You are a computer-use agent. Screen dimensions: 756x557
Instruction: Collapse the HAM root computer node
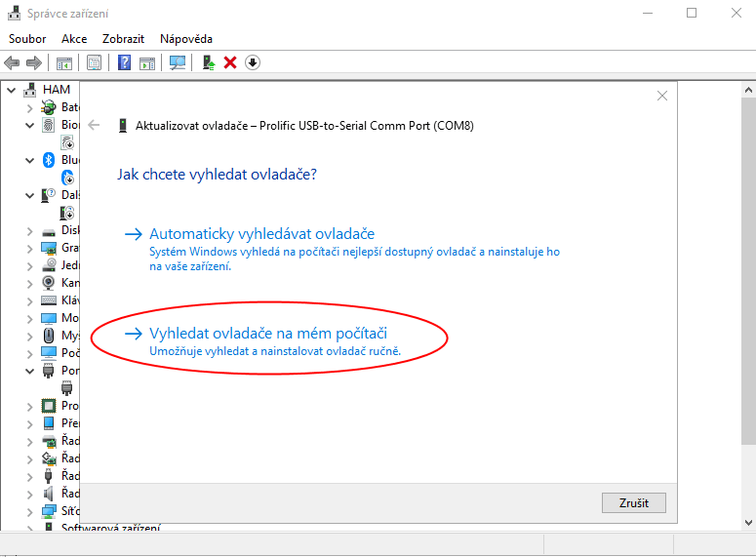[x=12, y=90]
